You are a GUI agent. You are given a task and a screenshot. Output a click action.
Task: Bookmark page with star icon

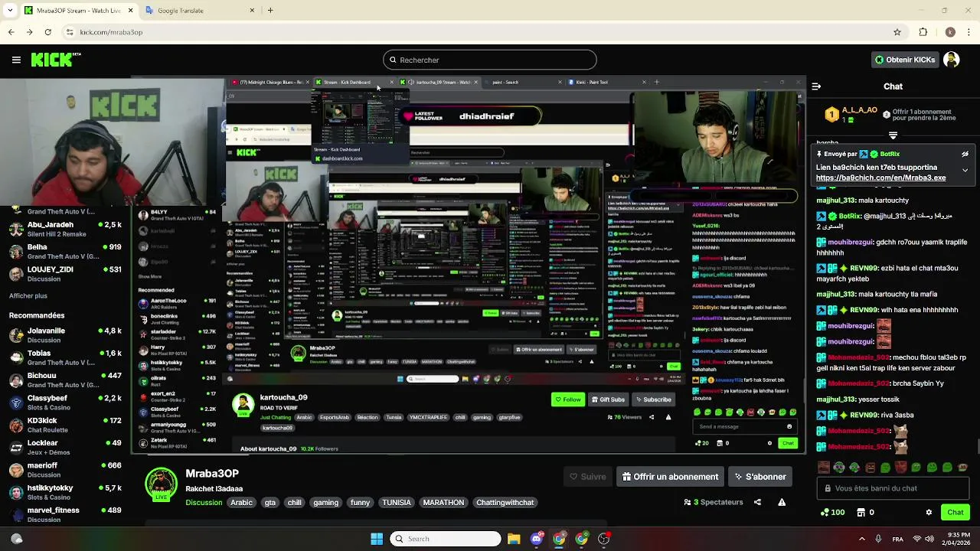[x=897, y=32]
